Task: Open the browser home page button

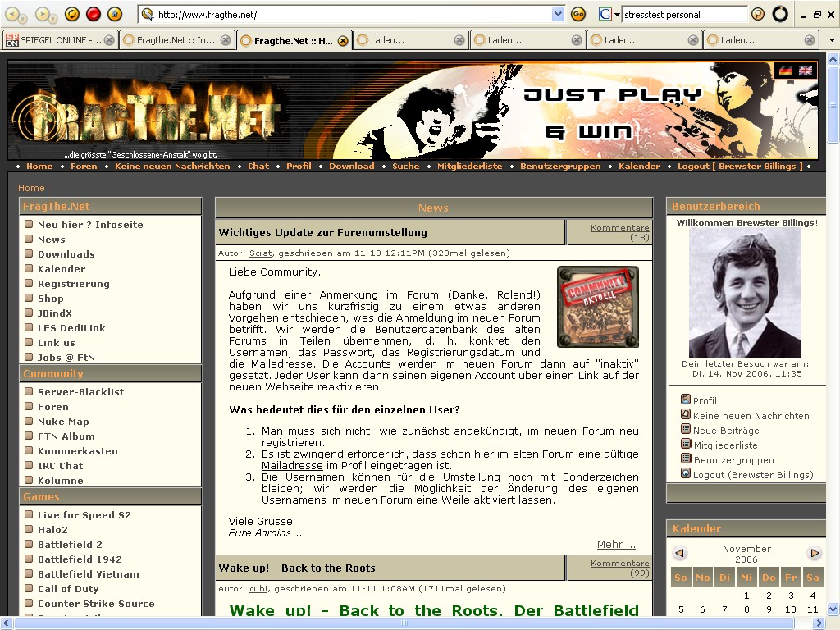Action: coord(115,14)
